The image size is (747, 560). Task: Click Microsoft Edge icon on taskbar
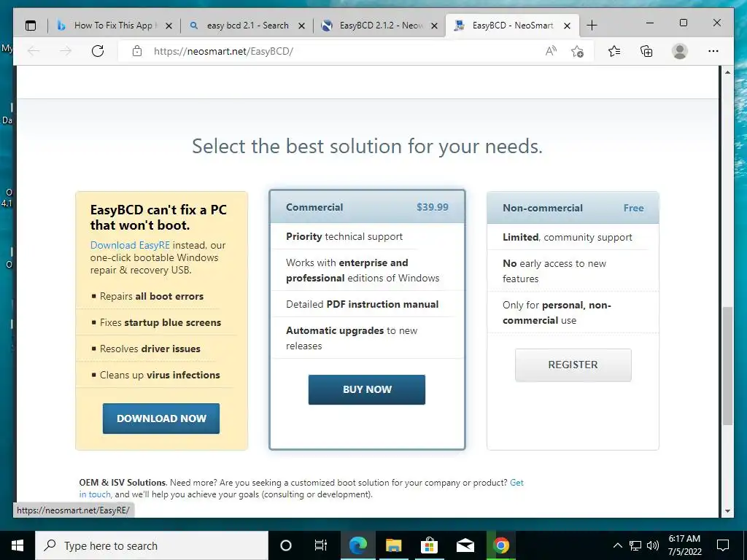357,545
